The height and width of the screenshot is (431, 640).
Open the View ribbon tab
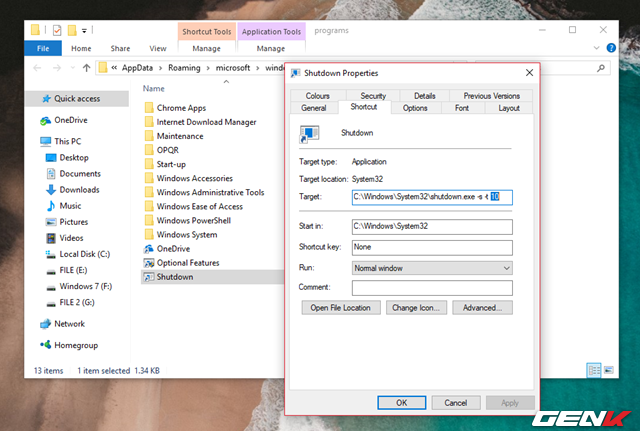(x=158, y=48)
